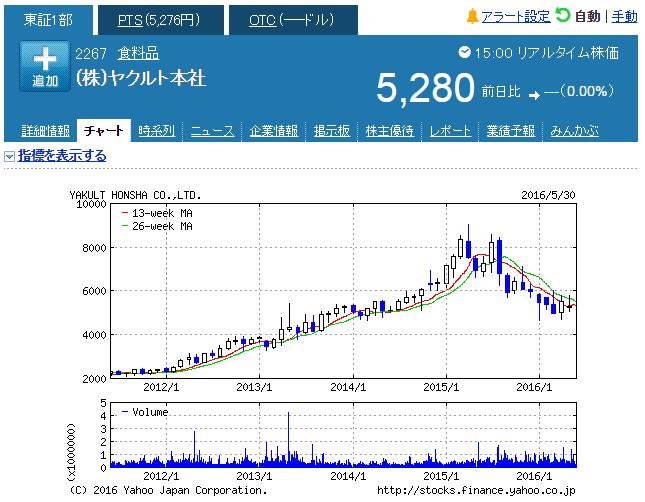Image resolution: width=645 pixels, height=502 pixels.
Task: Click the 13-week MA legend entry
Action: click(158, 213)
